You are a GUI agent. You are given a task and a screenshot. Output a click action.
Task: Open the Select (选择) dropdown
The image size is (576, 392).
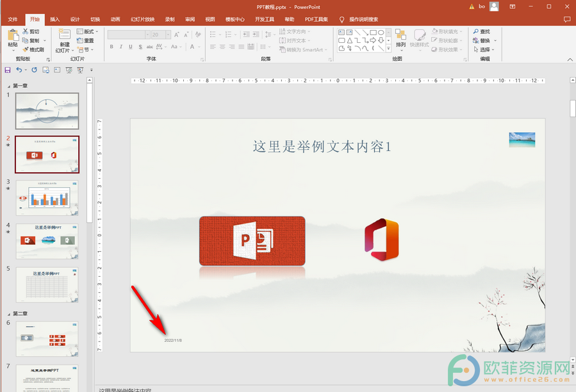484,49
